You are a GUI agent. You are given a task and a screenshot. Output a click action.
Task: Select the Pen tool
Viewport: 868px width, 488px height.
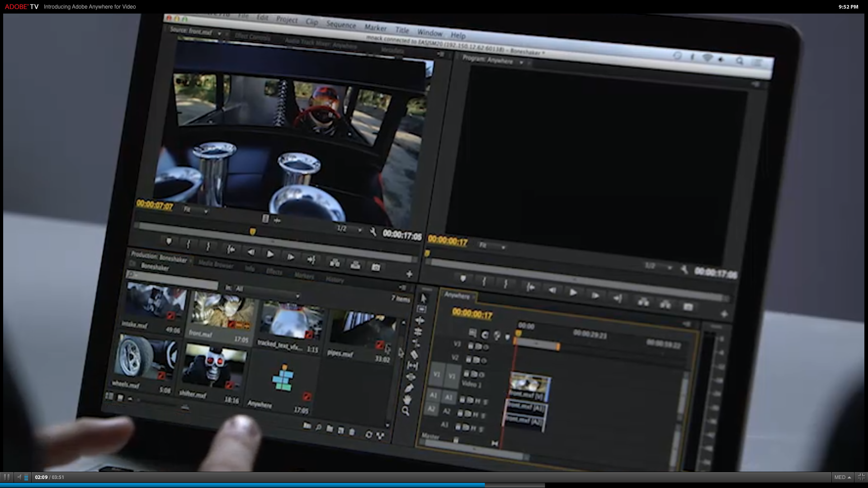(x=409, y=388)
